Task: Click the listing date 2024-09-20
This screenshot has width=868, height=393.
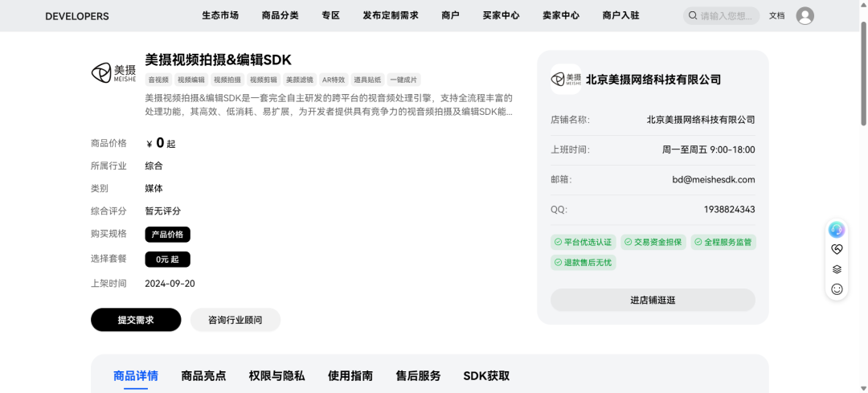Action: click(x=170, y=284)
